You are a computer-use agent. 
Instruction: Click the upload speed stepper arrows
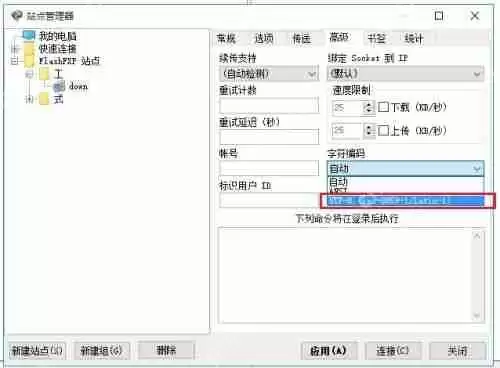[x=368, y=130]
